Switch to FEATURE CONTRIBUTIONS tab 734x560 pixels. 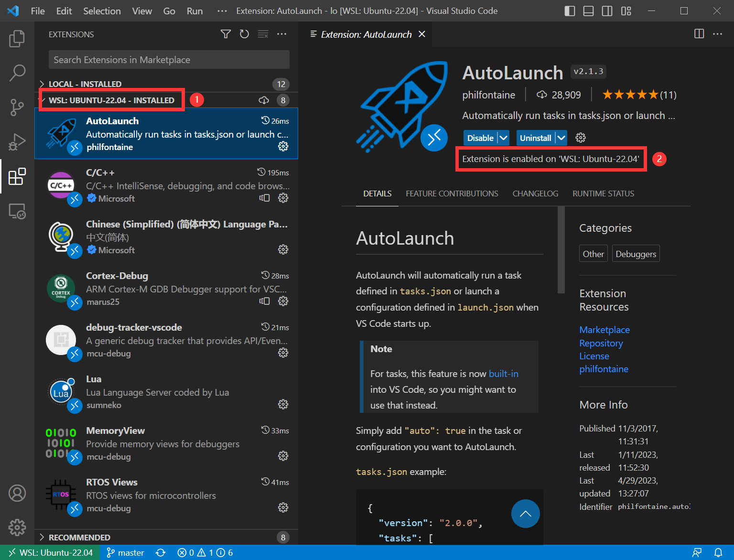pyautogui.click(x=452, y=194)
